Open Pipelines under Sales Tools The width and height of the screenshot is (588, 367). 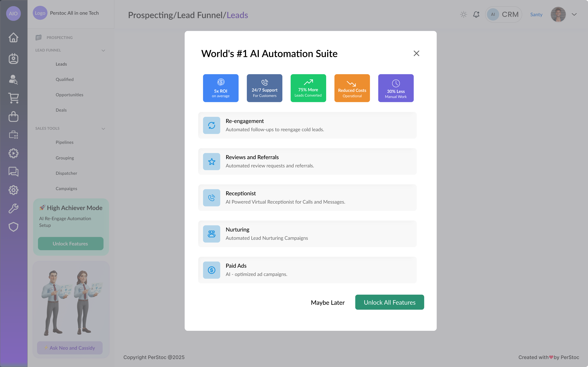(x=64, y=142)
